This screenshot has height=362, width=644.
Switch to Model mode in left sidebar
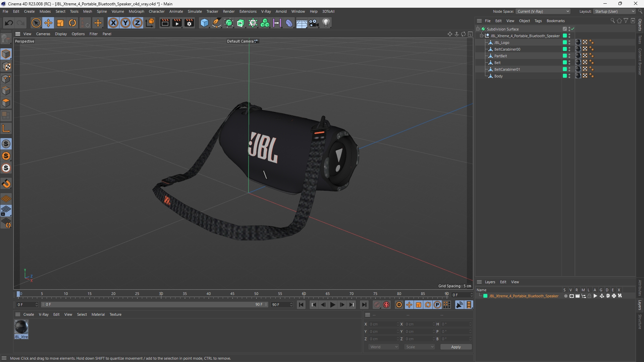pos(6,54)
